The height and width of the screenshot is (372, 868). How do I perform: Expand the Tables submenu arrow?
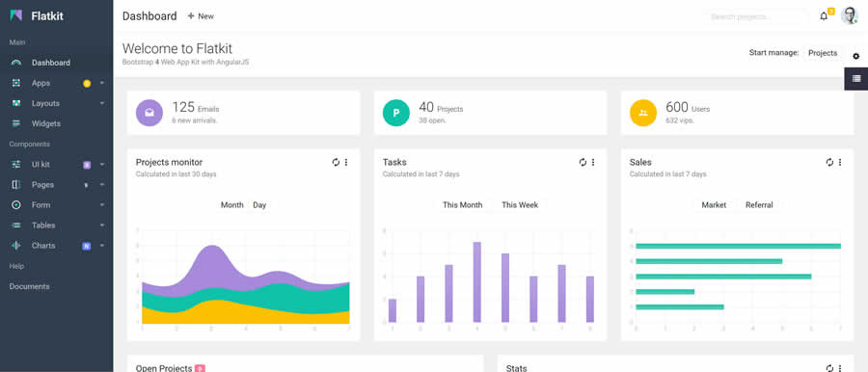(102, 226)
